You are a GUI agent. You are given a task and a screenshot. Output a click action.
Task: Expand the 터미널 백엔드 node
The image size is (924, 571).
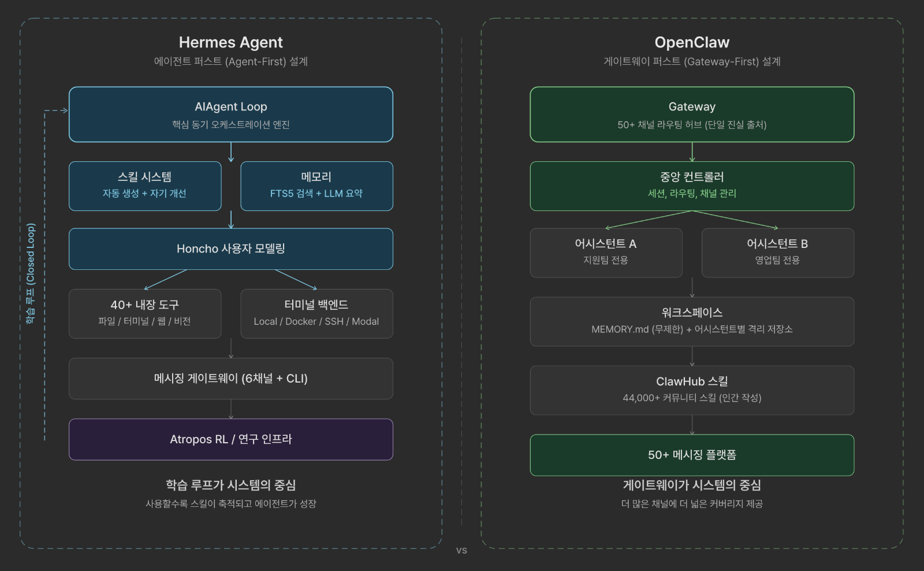316,313
